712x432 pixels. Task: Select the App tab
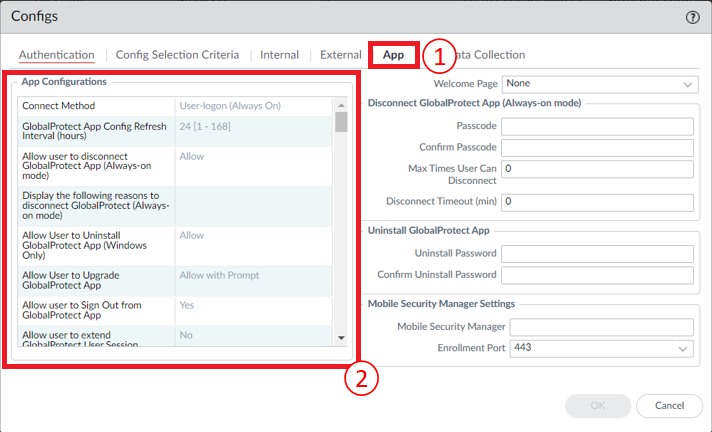[393, 55]
